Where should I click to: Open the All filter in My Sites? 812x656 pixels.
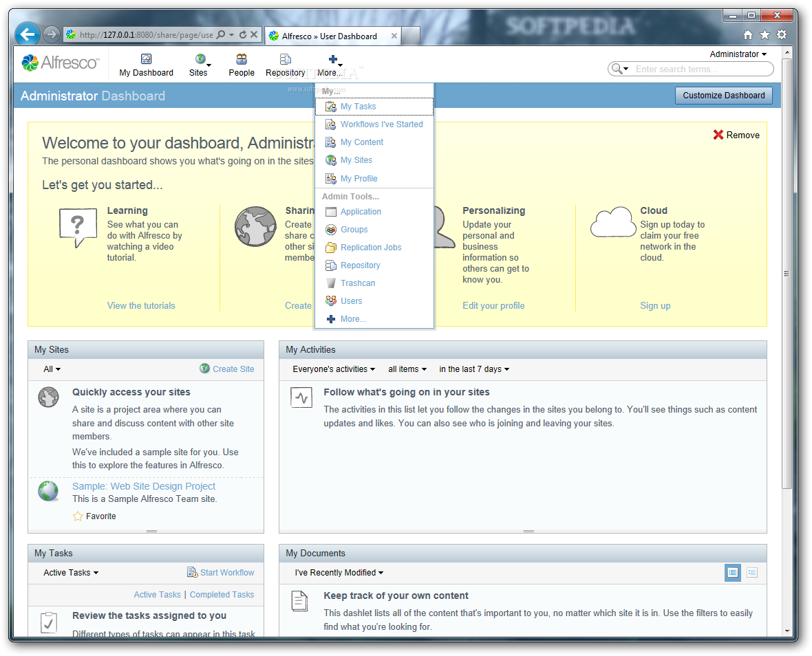pos(52,369)
